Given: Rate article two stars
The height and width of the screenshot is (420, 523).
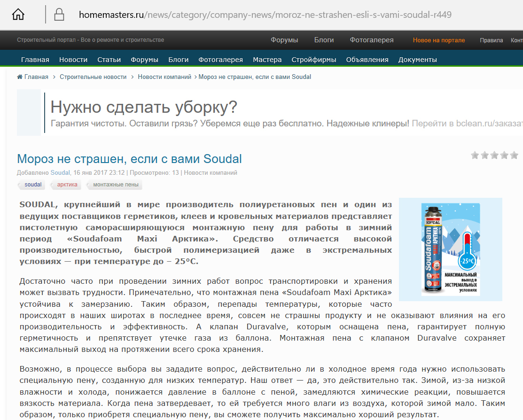Looking at the screenshot, I should [484, 155].
